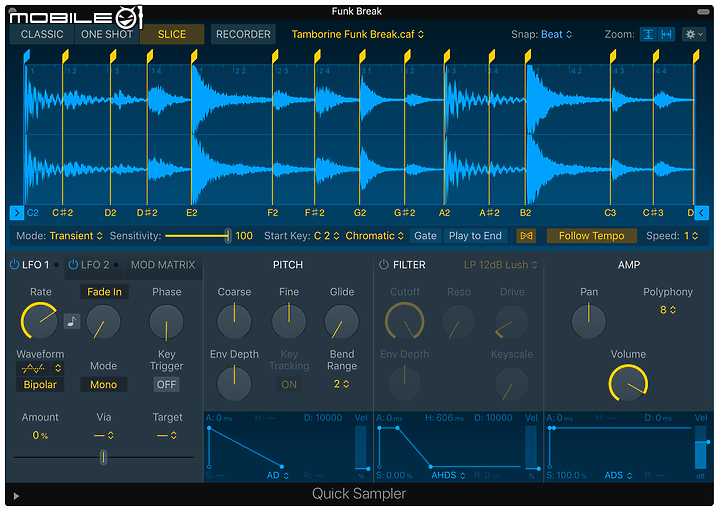
Task: Toggle Follow Tempo
Action: (x=592, y=236)
